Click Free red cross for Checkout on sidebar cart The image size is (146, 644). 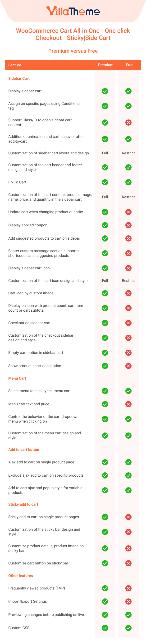click(x=128, y=323)
